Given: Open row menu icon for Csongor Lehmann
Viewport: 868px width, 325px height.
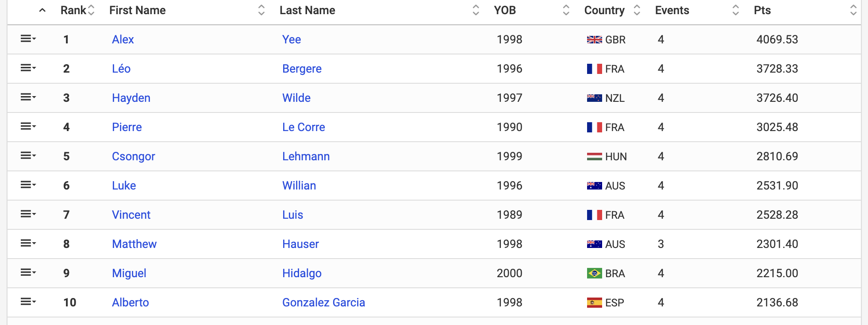Looking at the screenshot, I should (x=28, y=156).
